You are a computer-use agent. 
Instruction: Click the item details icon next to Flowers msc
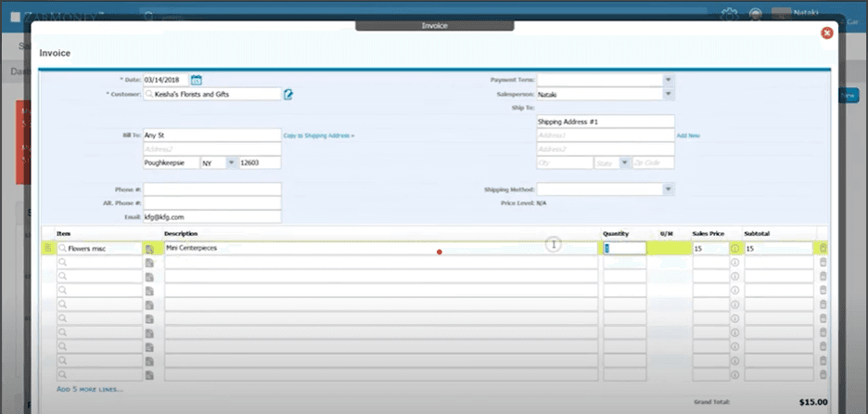[x=149, y=249]
